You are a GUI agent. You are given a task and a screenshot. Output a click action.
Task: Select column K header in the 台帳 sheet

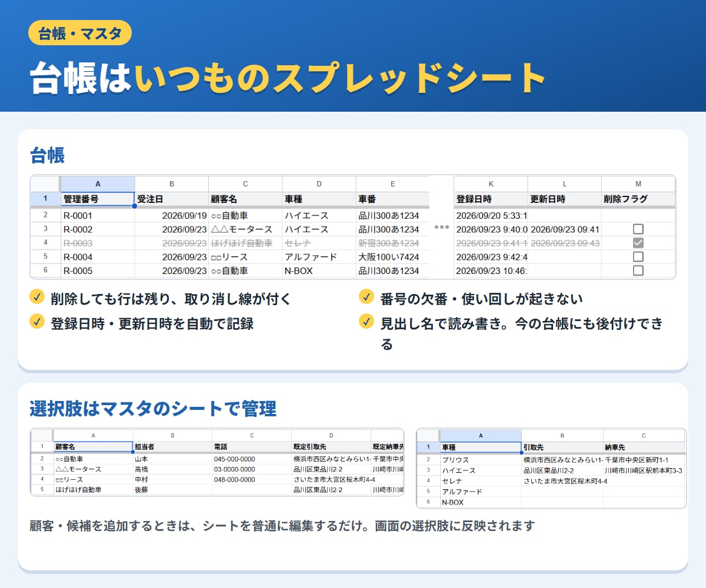[491, 183]
